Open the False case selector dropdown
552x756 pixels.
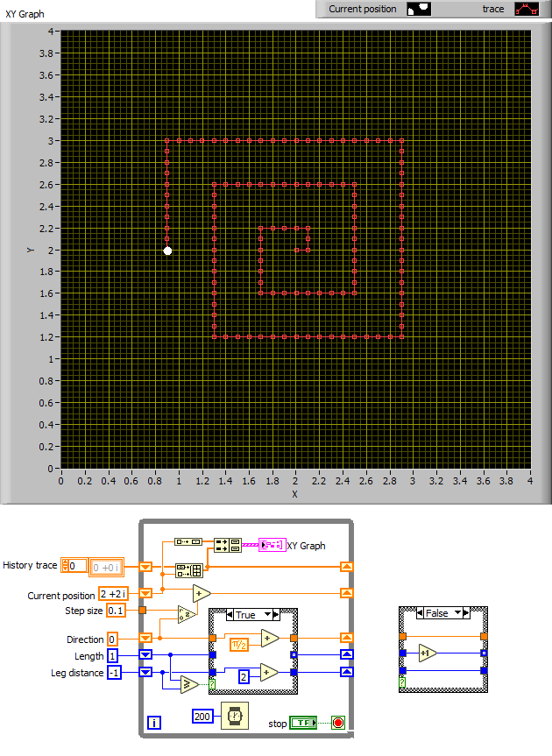click(x=458, y=613)
